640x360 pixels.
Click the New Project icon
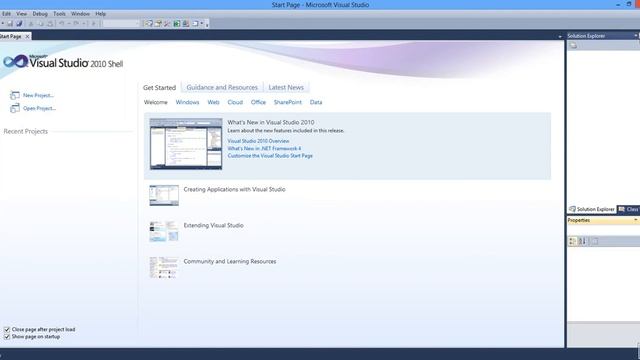[x=15, y=95]
